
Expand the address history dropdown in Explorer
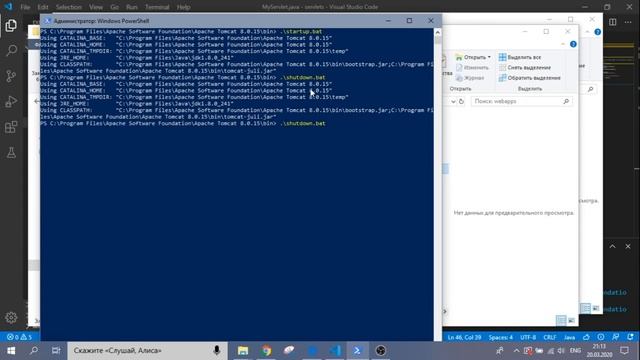(453, 101)
